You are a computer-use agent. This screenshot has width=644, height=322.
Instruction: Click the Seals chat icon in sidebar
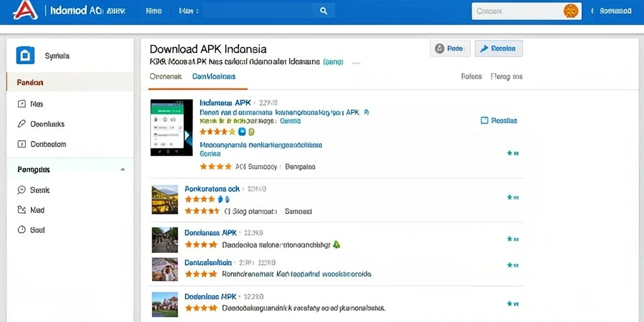[22, 190]
